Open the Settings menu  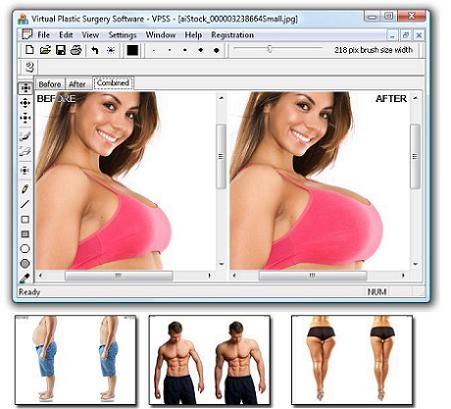point(122,35)
